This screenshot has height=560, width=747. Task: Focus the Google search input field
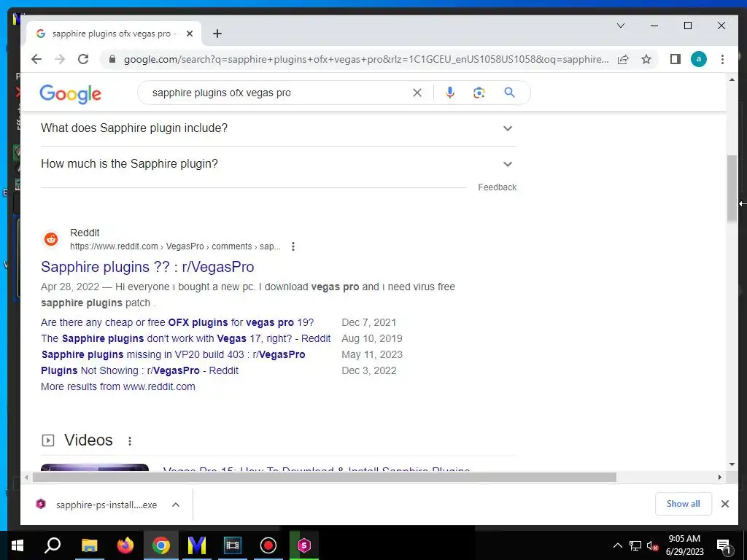(279, 93)
